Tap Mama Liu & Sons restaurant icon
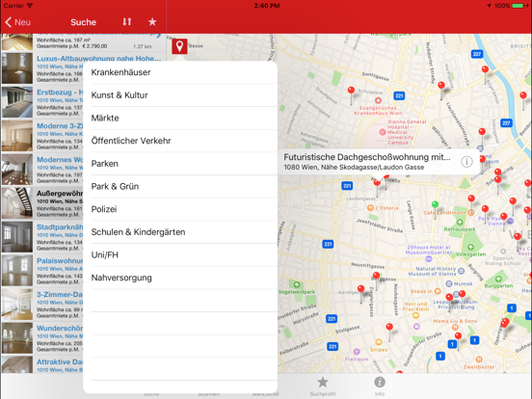 455,328
